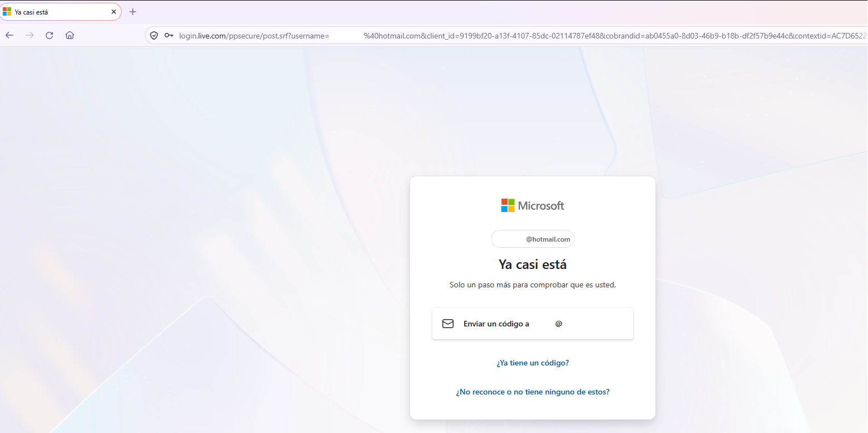
Task: Click the forward navigation arrow
Action: pos(30,35)
